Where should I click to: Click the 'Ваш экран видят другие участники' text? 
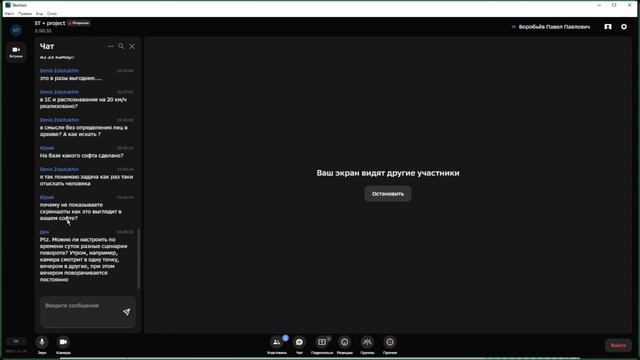click(x=388, y=173)
